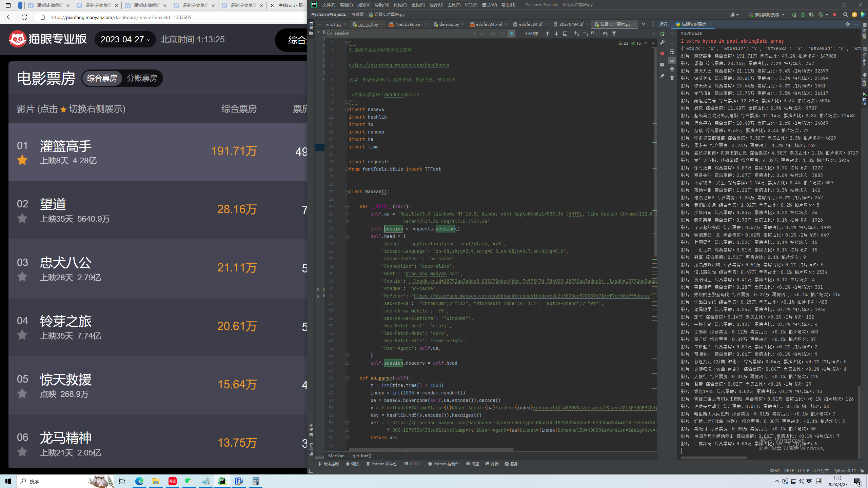
Task: Open the 2023-04-27 date dropdown
Action: coord(125,40)
